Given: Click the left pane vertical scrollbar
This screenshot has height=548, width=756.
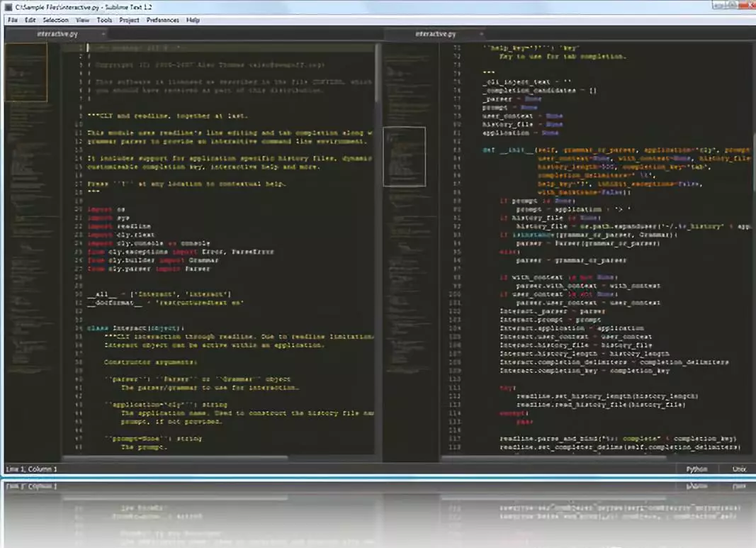Looking at the screenshot, I should tap(378, 72).
